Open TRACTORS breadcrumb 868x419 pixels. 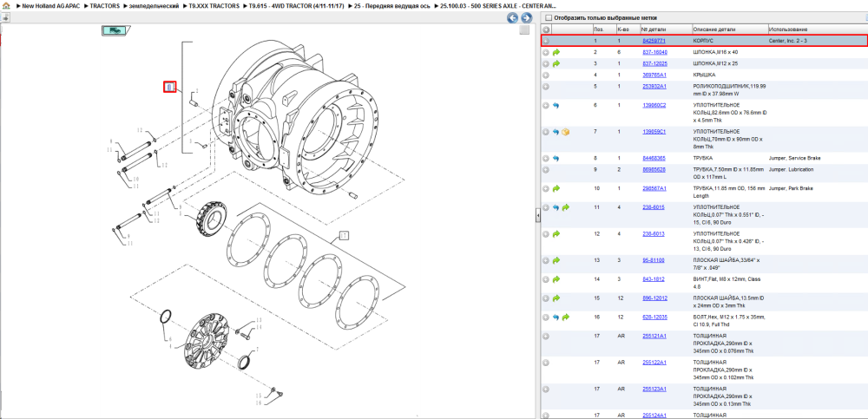[105, 5]
